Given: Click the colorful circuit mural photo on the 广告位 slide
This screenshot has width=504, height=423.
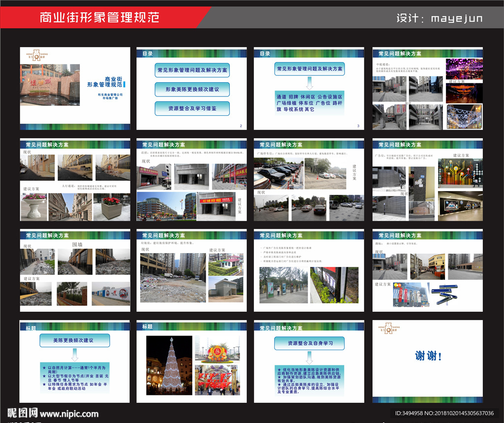Looking at the screenshot, I should [x=460, y=173].
